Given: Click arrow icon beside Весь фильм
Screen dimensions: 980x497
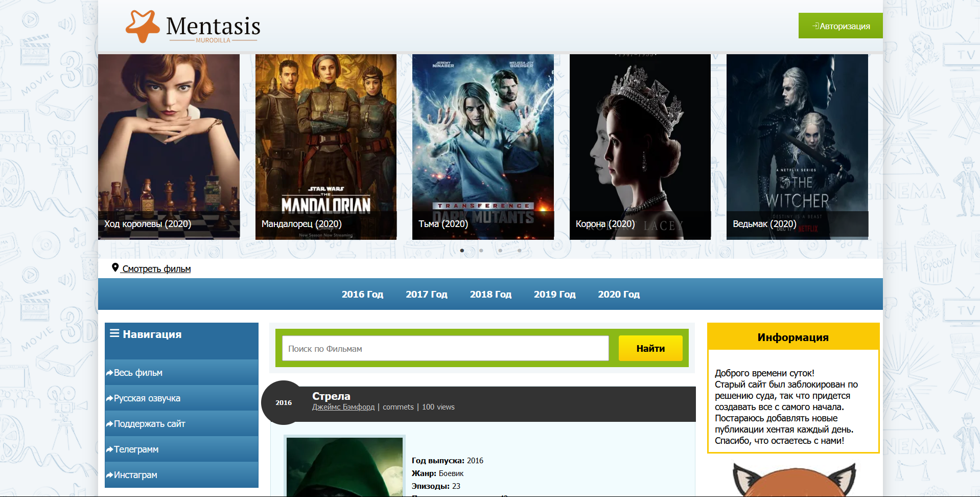Looking at the screenshot, I should click(x=109, y=373).
